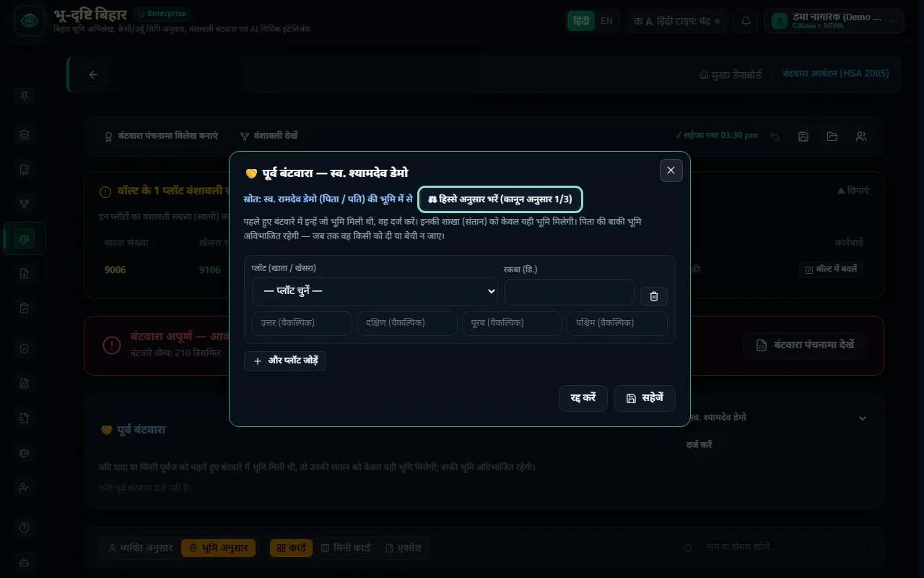Screen dimensions: 924x578
Task: Open the notifications bell
Action: (x=746, y=21)
